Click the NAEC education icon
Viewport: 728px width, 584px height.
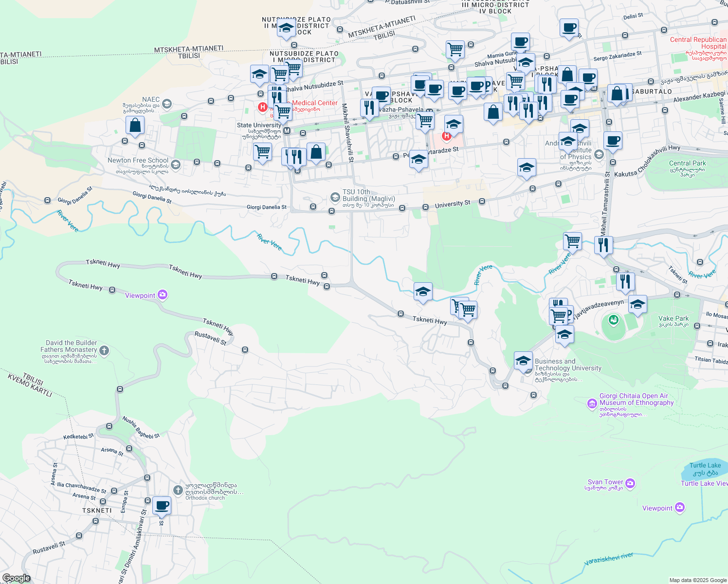click(x=167, y=104)
